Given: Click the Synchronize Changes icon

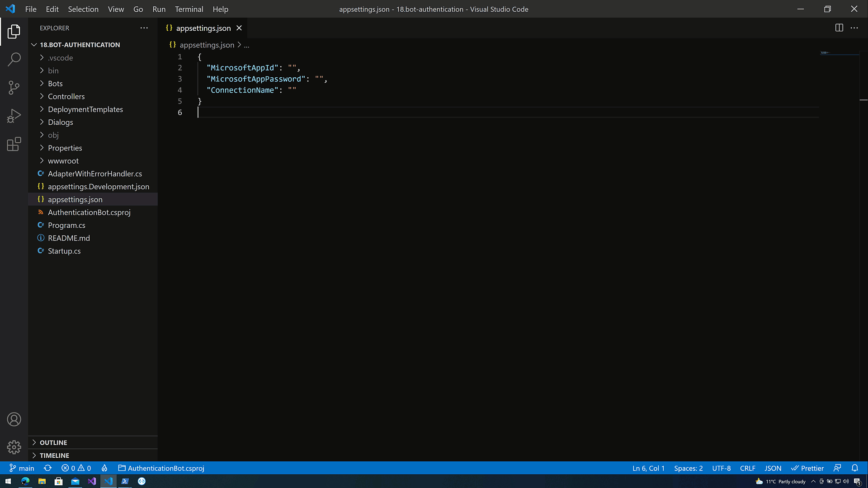Looking at the screenshot, I should tap(47, 468).
